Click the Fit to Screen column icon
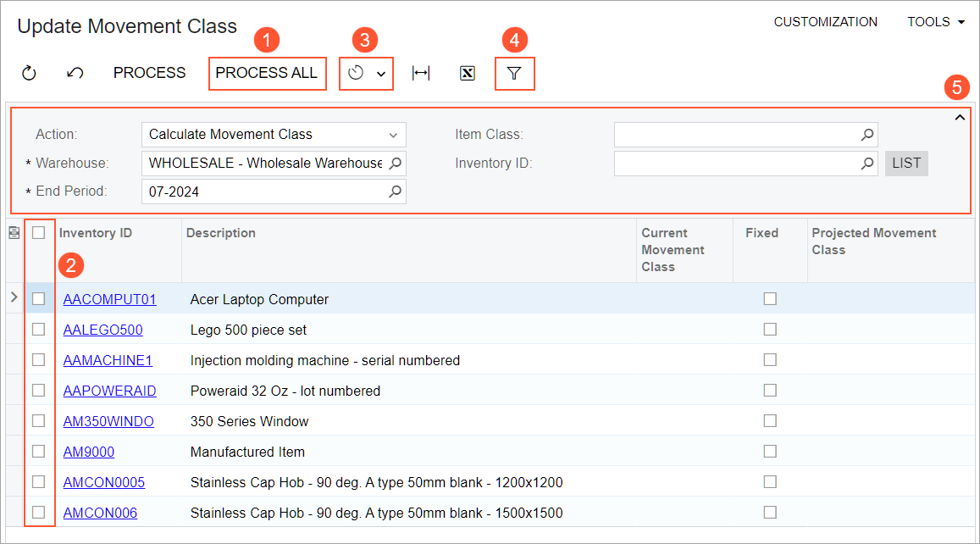This screenshot has height=544, width=980. click(x=421, y=74)
